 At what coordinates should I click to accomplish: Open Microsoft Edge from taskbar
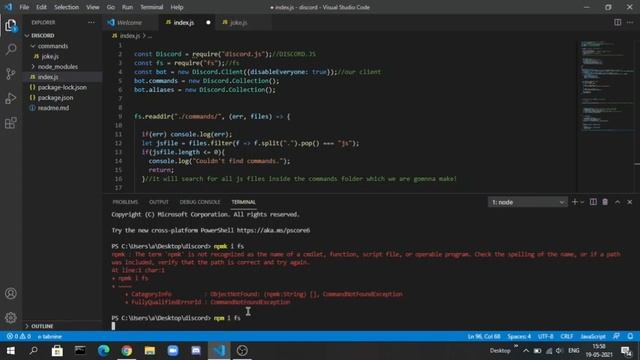coord(103,351)
